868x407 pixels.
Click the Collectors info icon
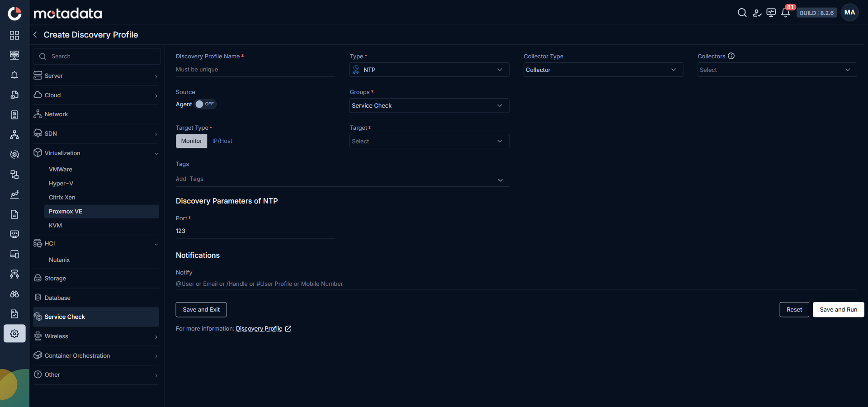(731, 56)
